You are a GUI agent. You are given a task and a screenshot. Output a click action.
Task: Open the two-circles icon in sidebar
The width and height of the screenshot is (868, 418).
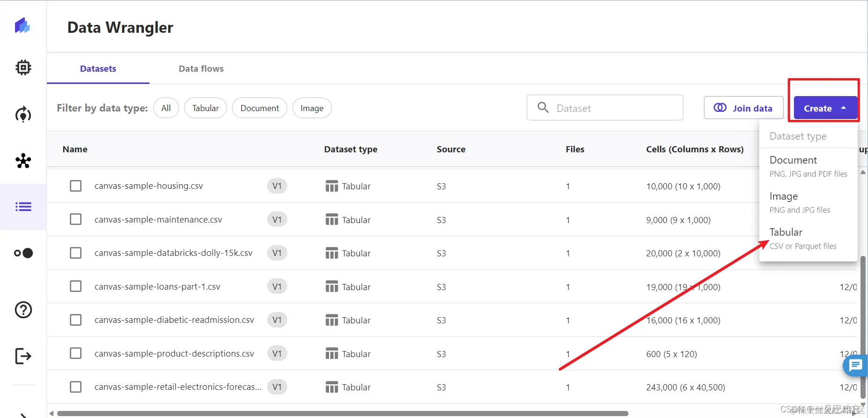[23, 253]
